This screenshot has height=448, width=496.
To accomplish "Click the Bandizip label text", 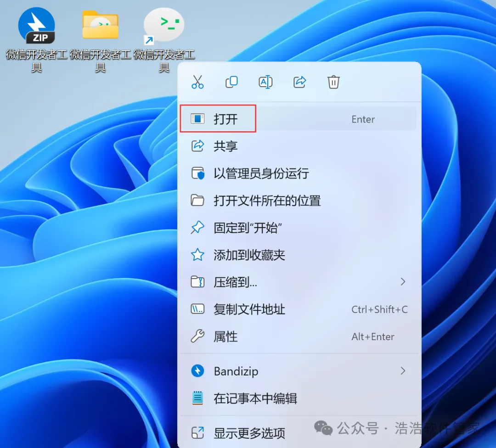I will [236, 371].
